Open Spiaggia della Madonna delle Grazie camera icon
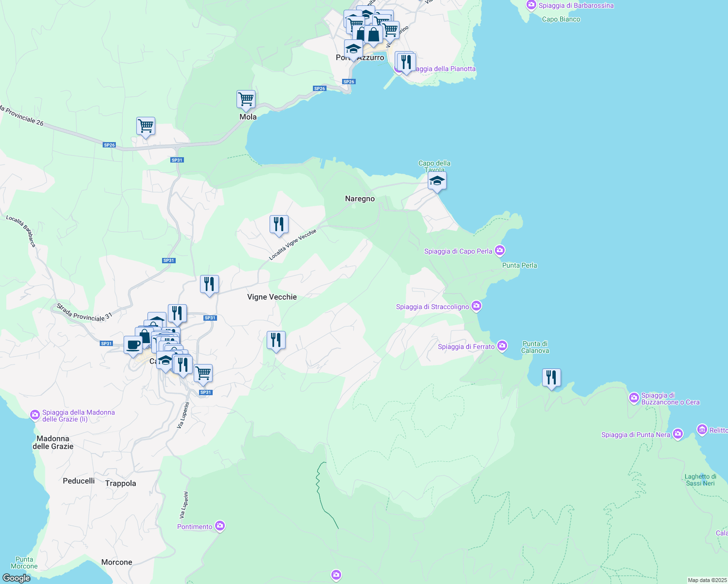Image resolution: width=728 pixels, height=584 pixels. [35, 415]
